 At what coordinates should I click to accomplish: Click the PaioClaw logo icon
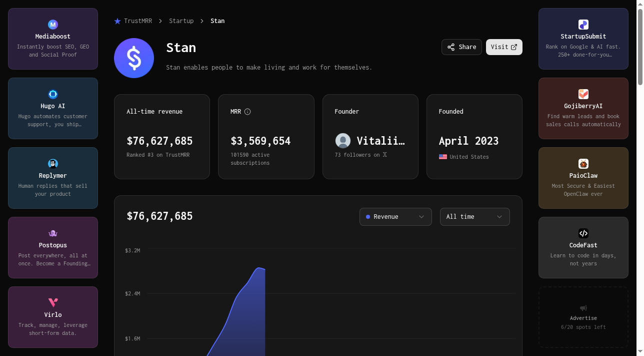coord(583,164)
